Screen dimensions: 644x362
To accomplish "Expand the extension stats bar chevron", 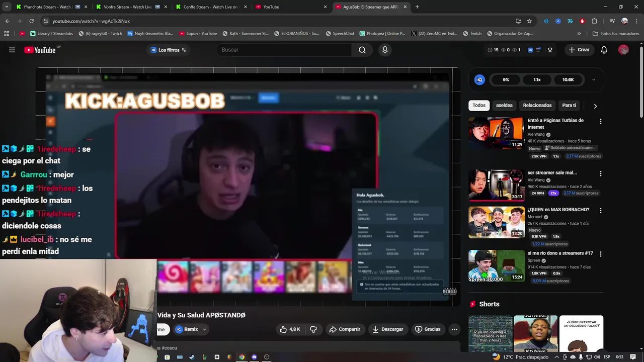I will click(594, 80).
